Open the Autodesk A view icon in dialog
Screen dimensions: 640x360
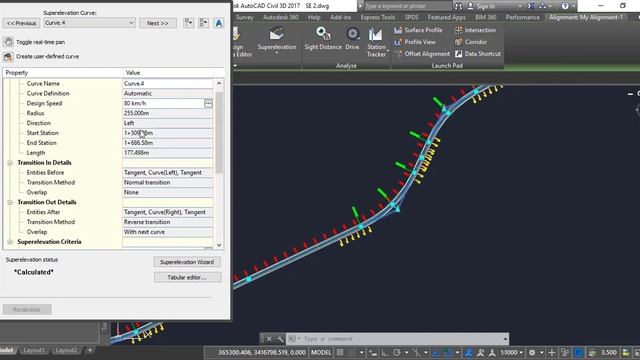[x=219, y=23]
